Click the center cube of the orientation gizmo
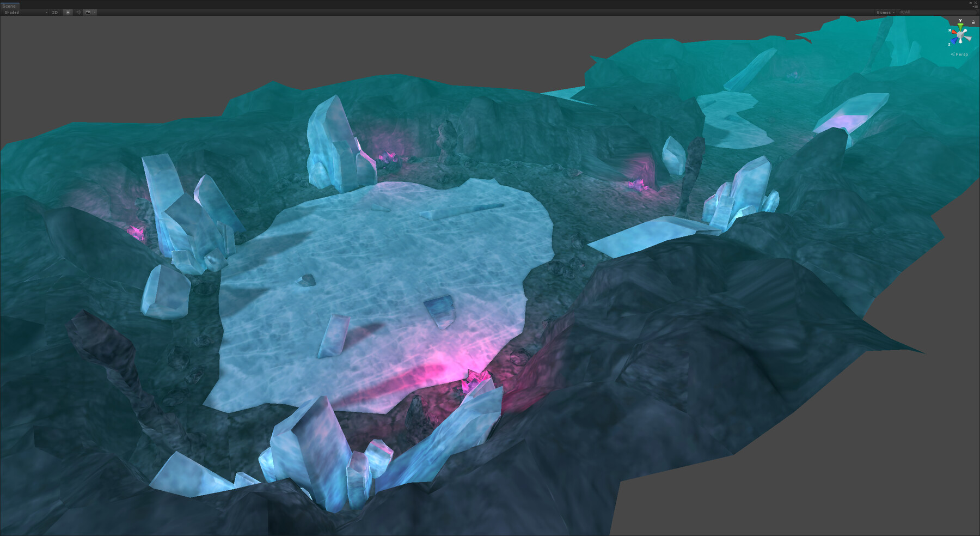The width and height of the screenshot is (980, 536). (960, 35)
